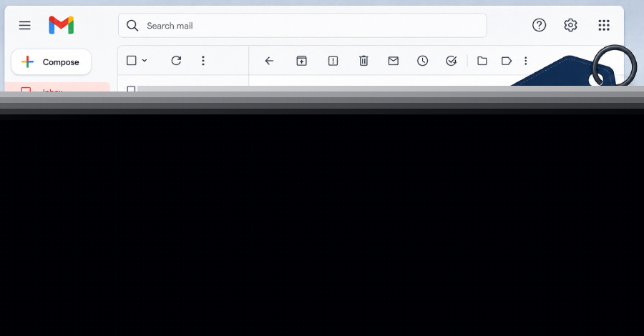Image resolution: width=644 pixels, height=336 pixels.
Task: Delete the message with trash icon
Action: click(364, 61)
